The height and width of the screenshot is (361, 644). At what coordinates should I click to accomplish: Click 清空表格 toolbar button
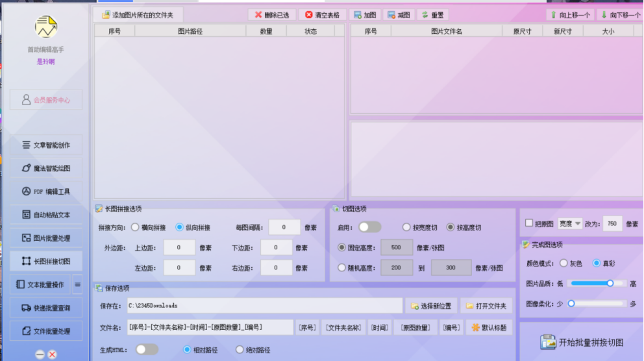pos(323,15)
